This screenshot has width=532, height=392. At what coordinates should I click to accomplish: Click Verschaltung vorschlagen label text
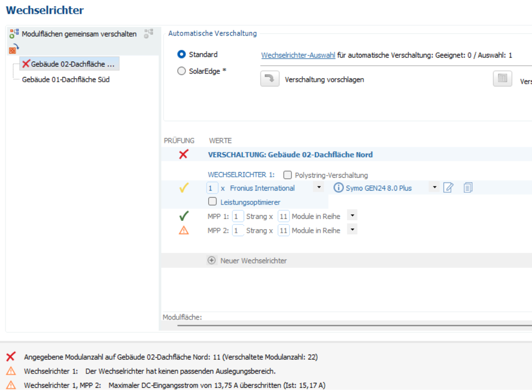click(324, 80)
